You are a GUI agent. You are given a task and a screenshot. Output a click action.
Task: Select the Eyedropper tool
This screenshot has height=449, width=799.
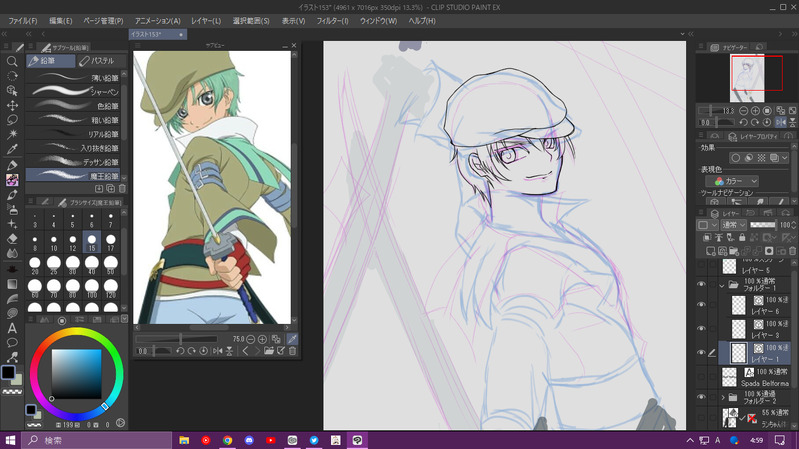click(12, 149)
